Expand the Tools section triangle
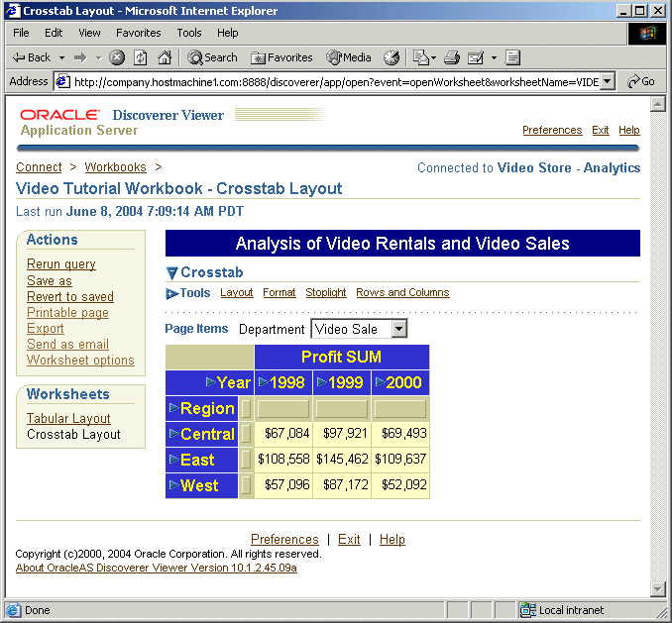Screen dimensions: 672x623 click(x=171, y=293)
